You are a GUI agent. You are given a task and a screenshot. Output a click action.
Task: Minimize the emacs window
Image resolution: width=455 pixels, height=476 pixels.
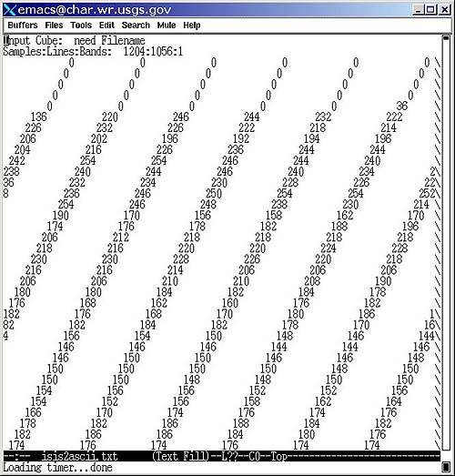(419, 10)
